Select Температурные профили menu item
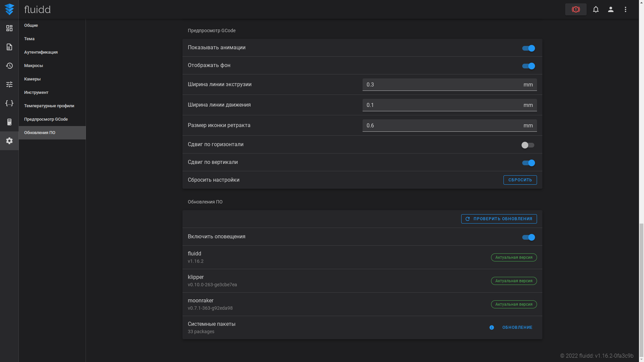This screenshot has width=644, height=362. click(49, 106)
